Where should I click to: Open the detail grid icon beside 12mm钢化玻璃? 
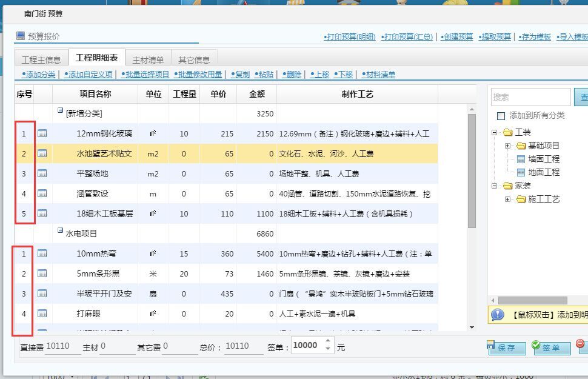41,133
